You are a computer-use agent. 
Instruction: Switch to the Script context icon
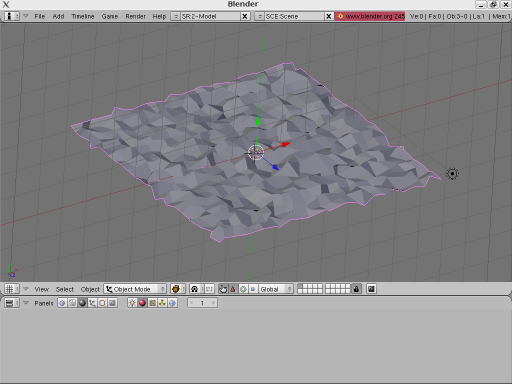(72, 303)
